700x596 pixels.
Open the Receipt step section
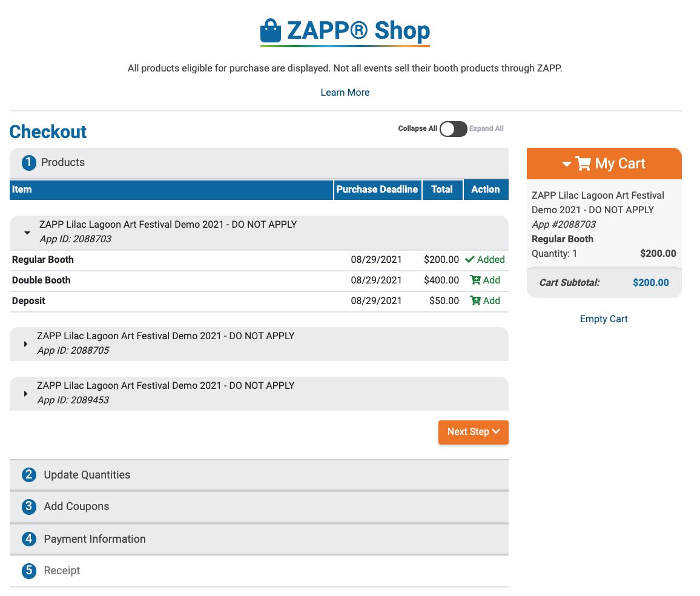[x=62, y=571]
